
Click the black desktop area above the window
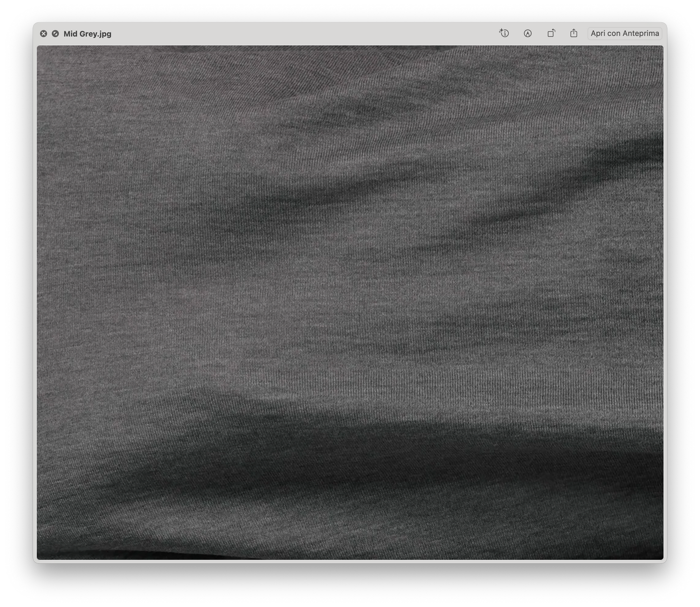pos(350,10)
